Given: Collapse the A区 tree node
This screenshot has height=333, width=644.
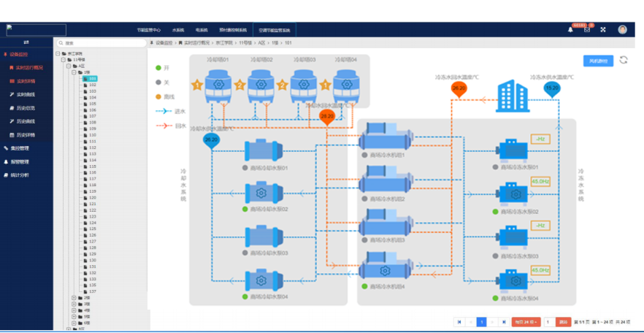Looking at the screenshot, I should [67, 66].
